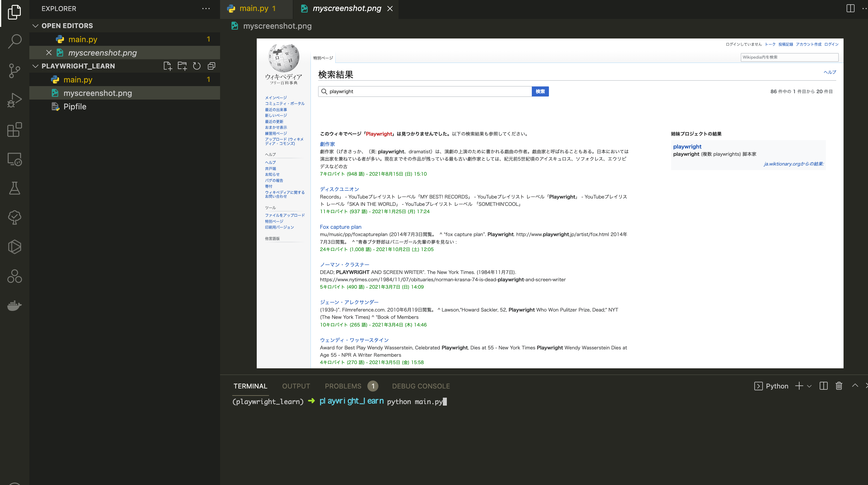Close the myscreenshot.png editor tab

coord(390,8)
